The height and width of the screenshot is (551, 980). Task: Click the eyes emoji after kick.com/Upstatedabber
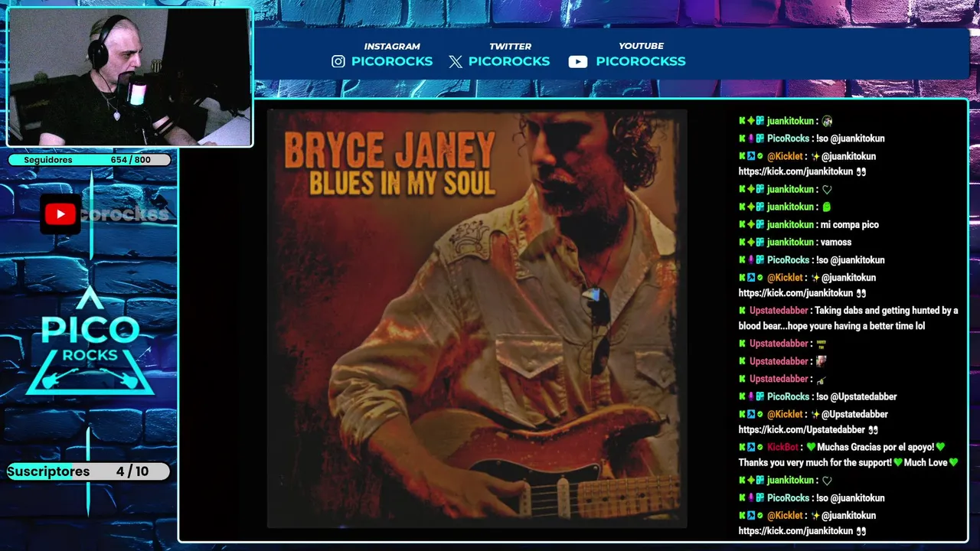[873, 430]
